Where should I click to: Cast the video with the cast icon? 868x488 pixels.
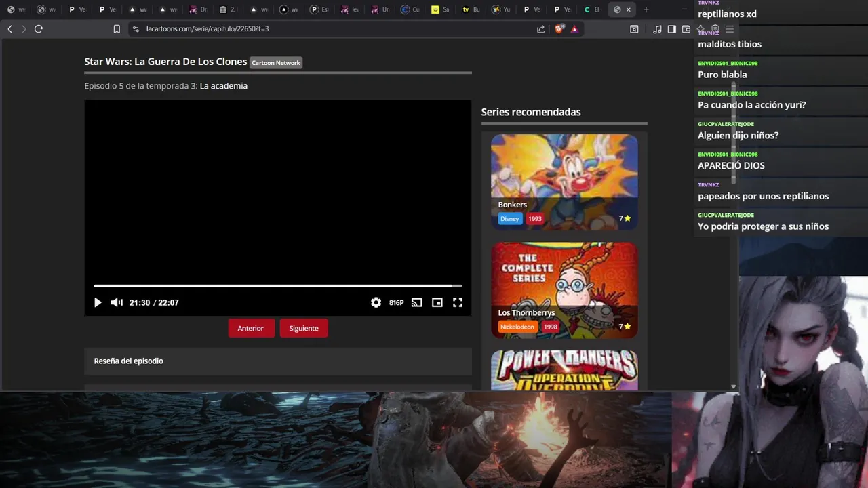click(x=417, y=303)
